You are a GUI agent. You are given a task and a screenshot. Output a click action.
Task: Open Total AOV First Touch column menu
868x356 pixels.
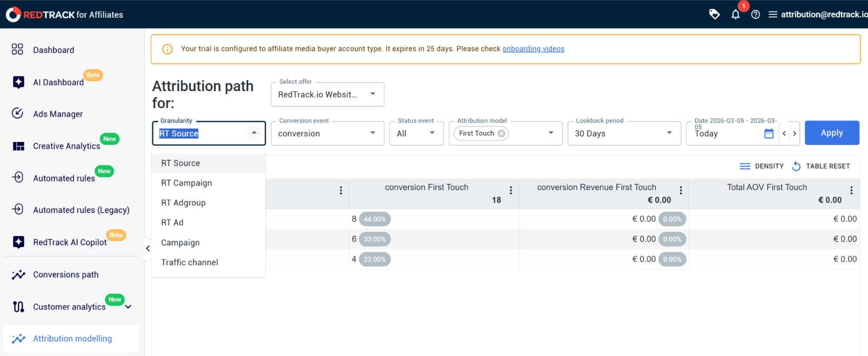click(x=851, y=190)
